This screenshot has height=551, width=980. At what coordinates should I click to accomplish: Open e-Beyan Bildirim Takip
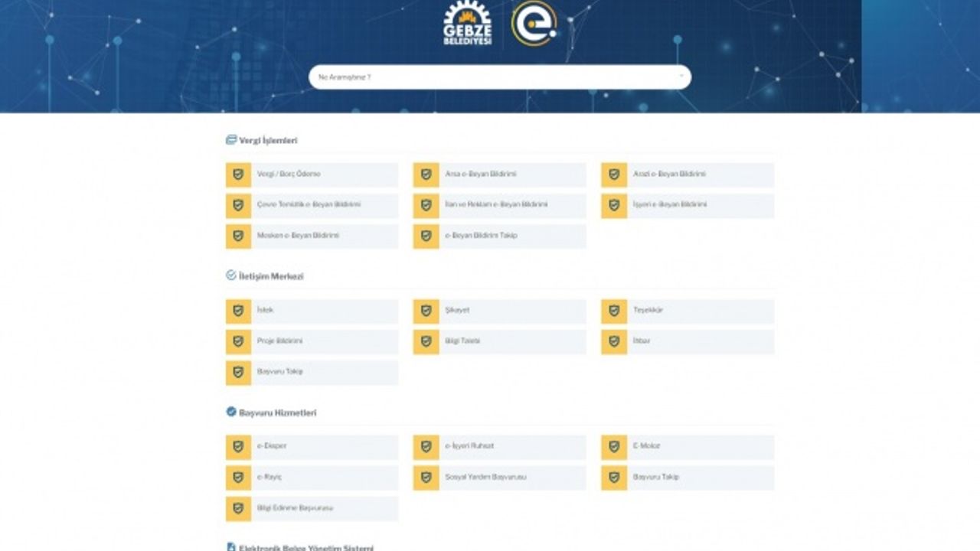coord(481,236)
